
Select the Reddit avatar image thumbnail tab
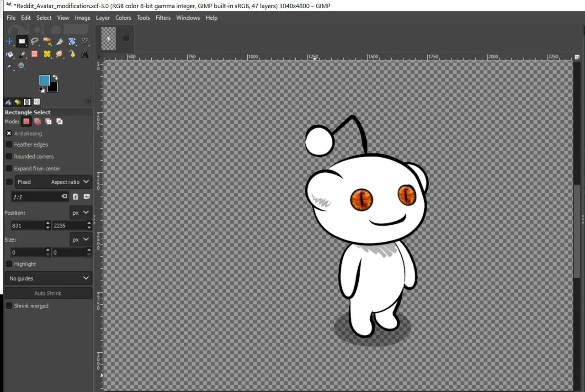(x=108, y=38)
